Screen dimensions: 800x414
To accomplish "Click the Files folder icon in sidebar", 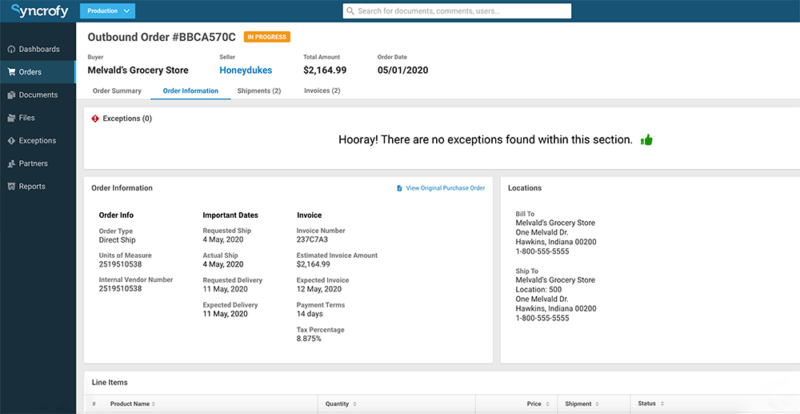I will (x=11, y=118).
